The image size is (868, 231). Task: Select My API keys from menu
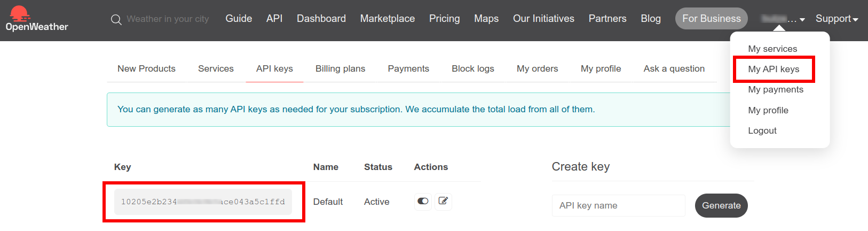point(774,69)
